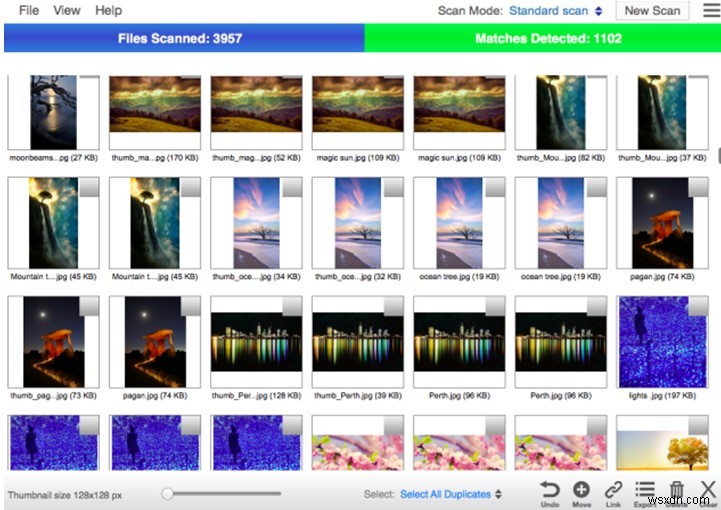The height and width of the screenshot is (510, 721).
Task: Click file name lights .jpg (197 KB)
Action: pyautogui.click(x=662, y=396)
